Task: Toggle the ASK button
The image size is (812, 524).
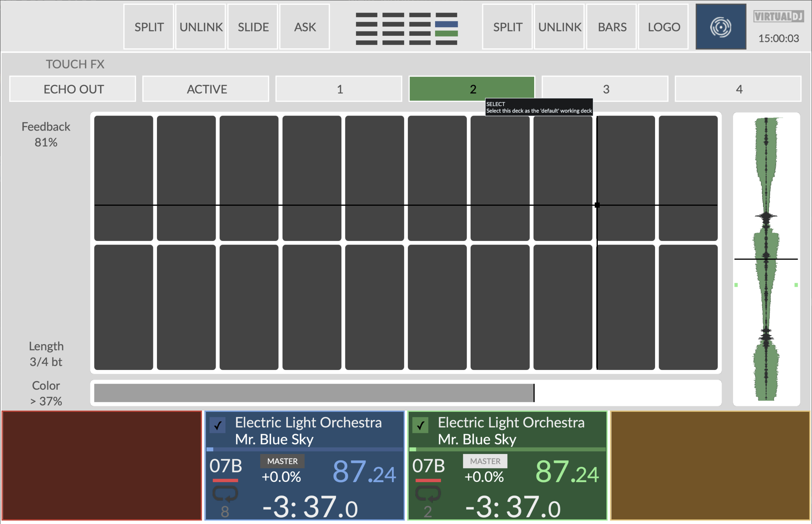Action: (x=305, y=27)
